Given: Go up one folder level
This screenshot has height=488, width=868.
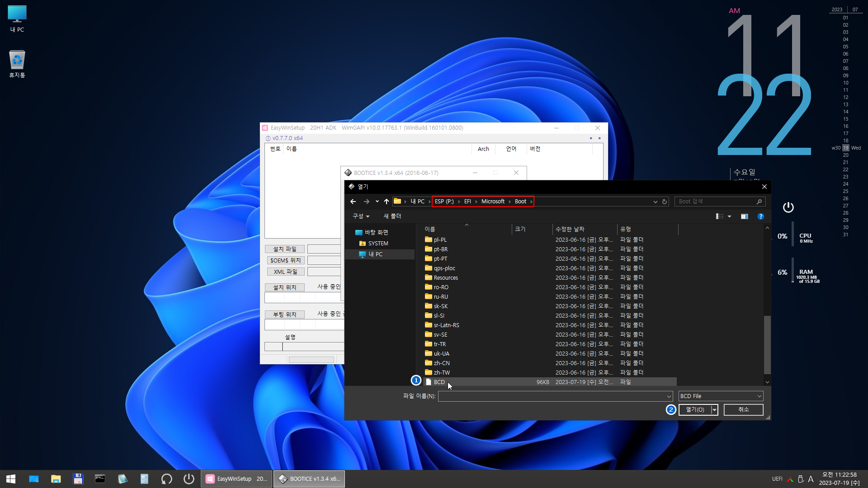Looking at the screenshot, I should coord(387,202).
